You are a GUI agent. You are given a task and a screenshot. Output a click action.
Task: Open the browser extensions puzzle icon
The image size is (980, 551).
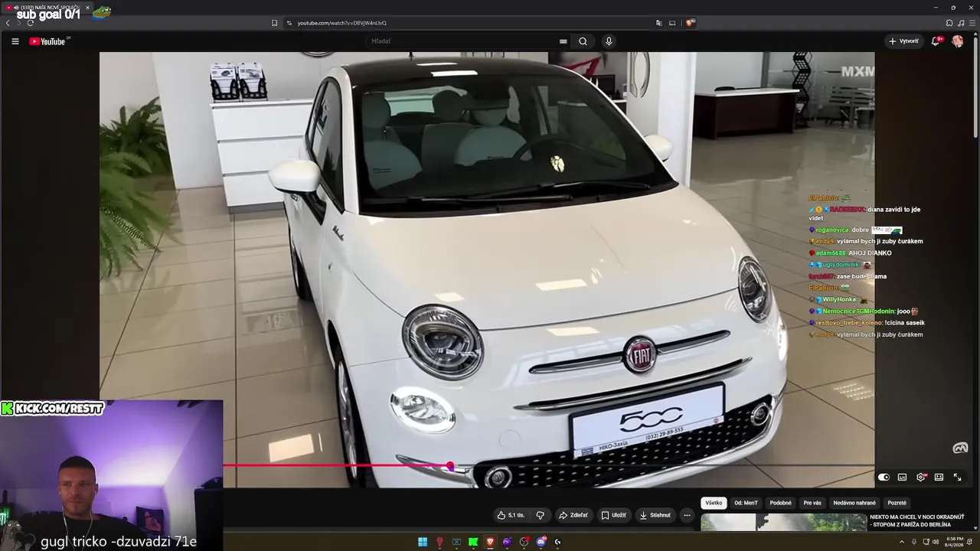(x=949, y=23)
